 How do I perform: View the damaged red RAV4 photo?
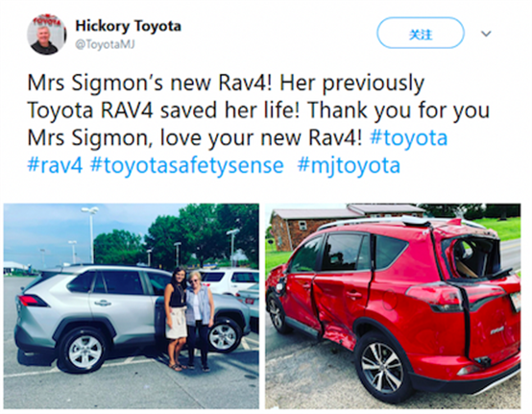pyautogui.click(x=393, y=305)
